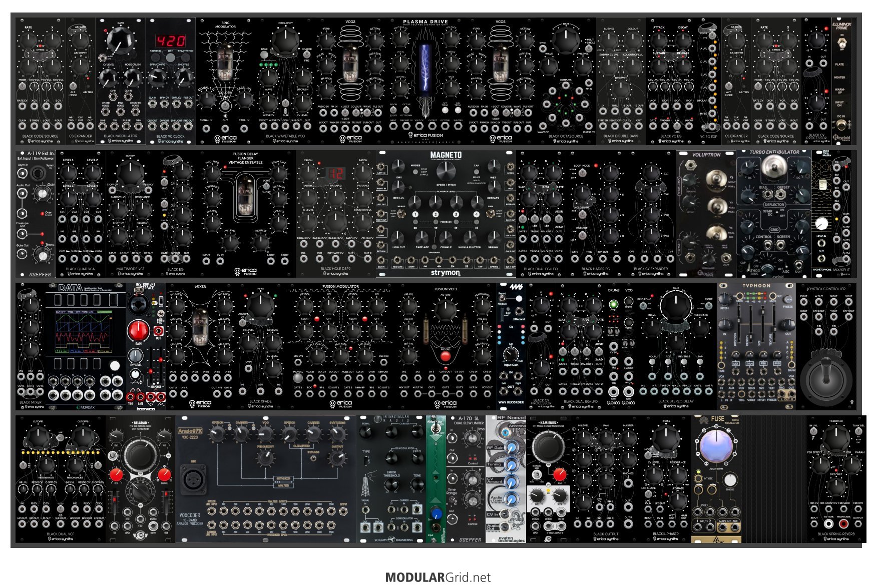Push the TAP button on Black Stereo Delay

(x=700, y=363)
